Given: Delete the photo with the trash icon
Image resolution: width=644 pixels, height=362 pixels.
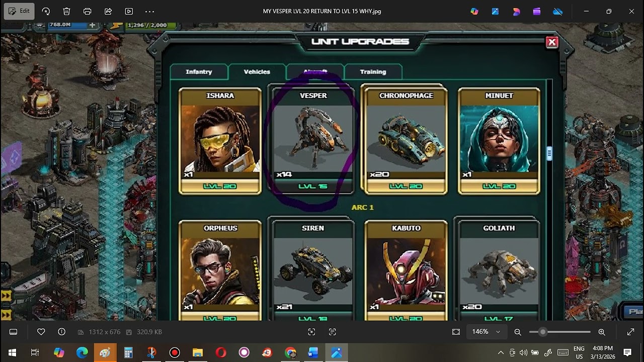Looking at the screenshot, I should point(66,11).
